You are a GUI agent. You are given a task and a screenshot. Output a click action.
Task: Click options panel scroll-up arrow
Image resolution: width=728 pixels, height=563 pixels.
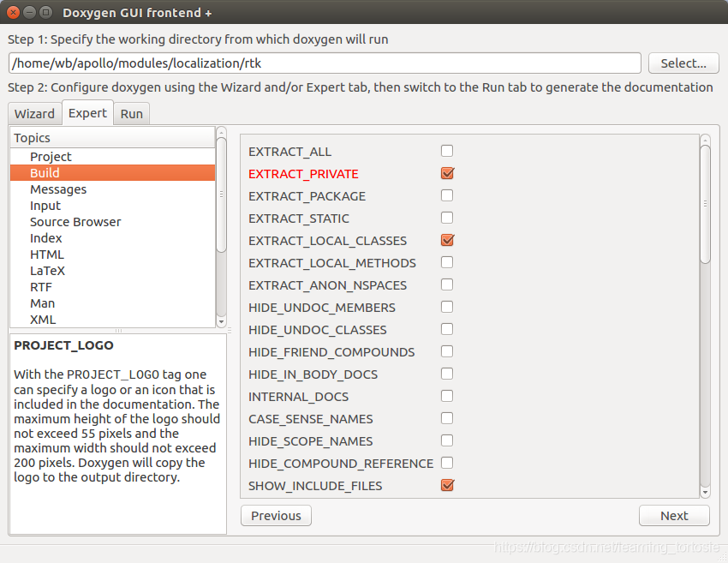tap(705, 140)
